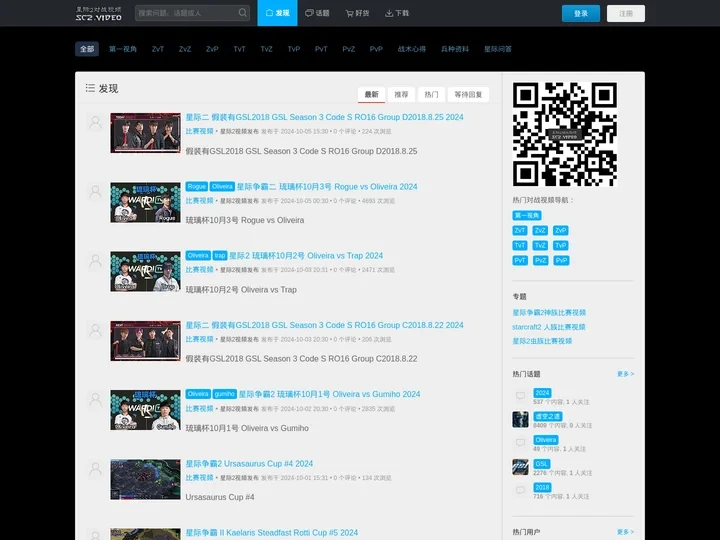
Task: Click 更多 next to 热门用户
Action: pyautogui.click(x=625, y=532)
